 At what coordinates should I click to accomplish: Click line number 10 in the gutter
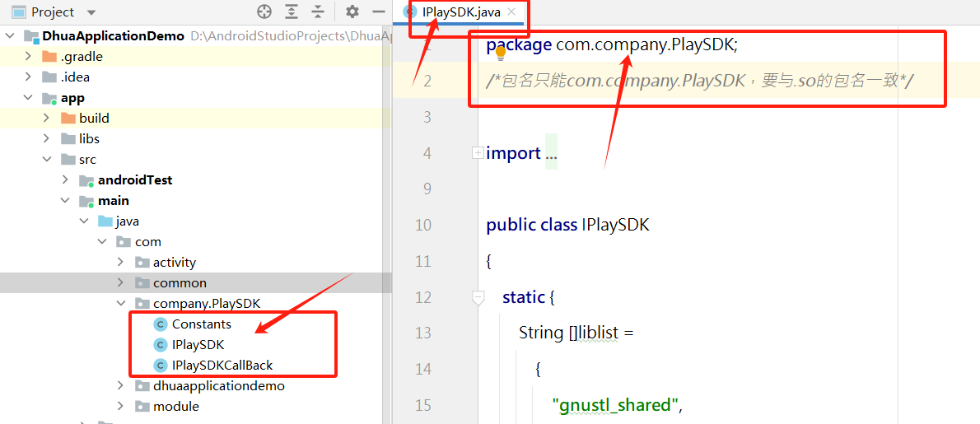coord(423,225)
